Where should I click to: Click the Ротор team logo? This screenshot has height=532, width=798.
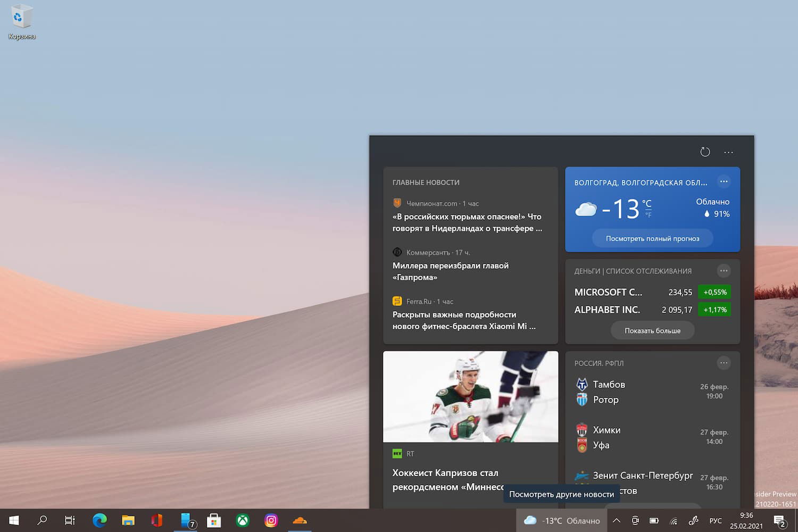coord(582,400)
